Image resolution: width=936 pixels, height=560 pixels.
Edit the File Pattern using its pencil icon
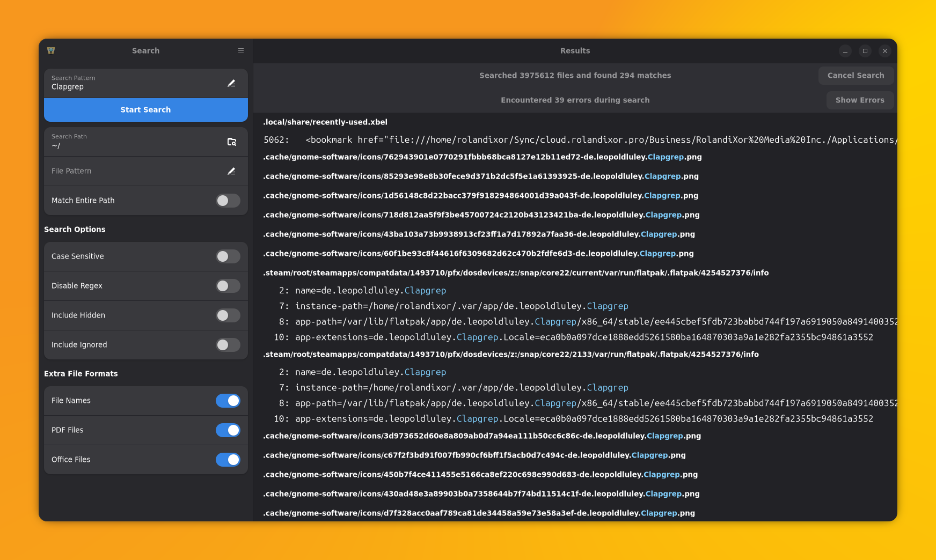231,171
